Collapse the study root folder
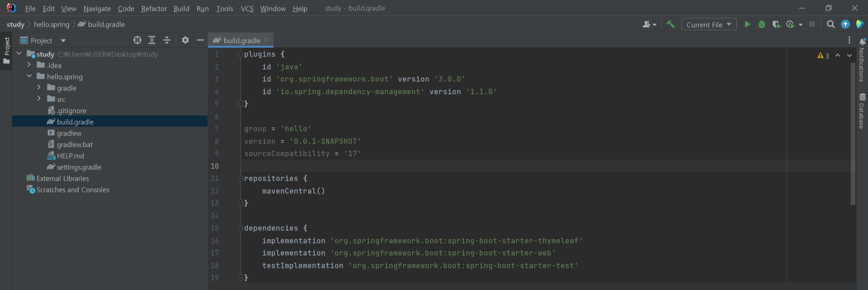Screen dimensions: 868x290 [x=19, y=54]
